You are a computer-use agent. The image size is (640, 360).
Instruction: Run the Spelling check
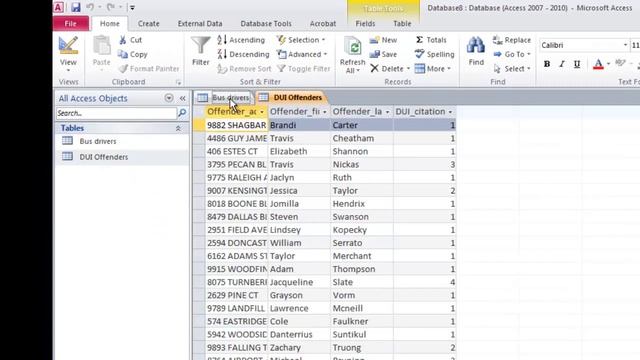pos(434,54)
